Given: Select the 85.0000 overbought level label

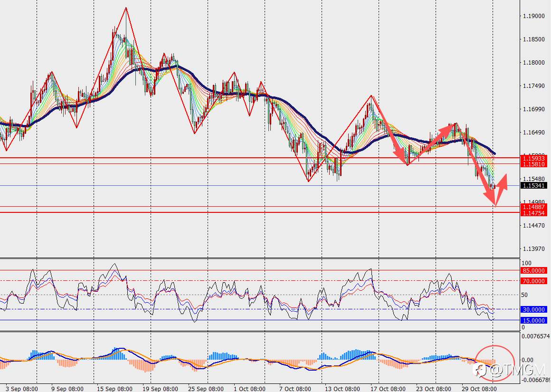Looking at the screenshot, I should tap(534, 270).
